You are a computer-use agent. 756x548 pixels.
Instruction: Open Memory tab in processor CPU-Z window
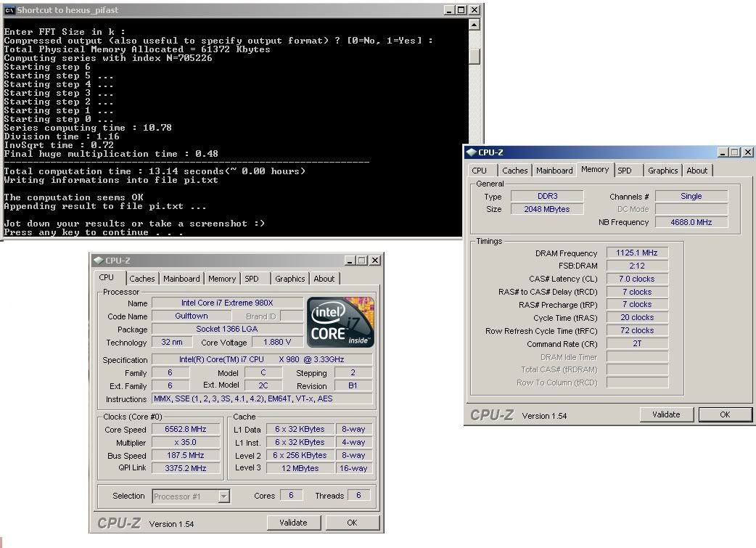click(x=222, y=279)
